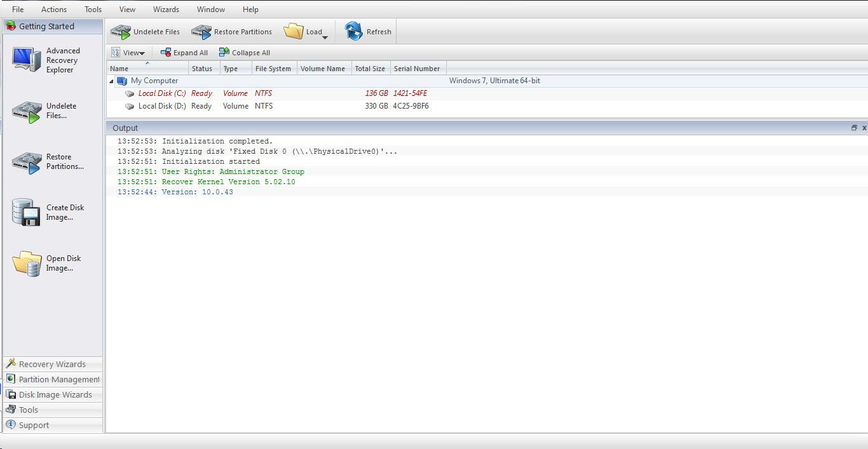Select Local Disk (C:) row

[487, 93]
